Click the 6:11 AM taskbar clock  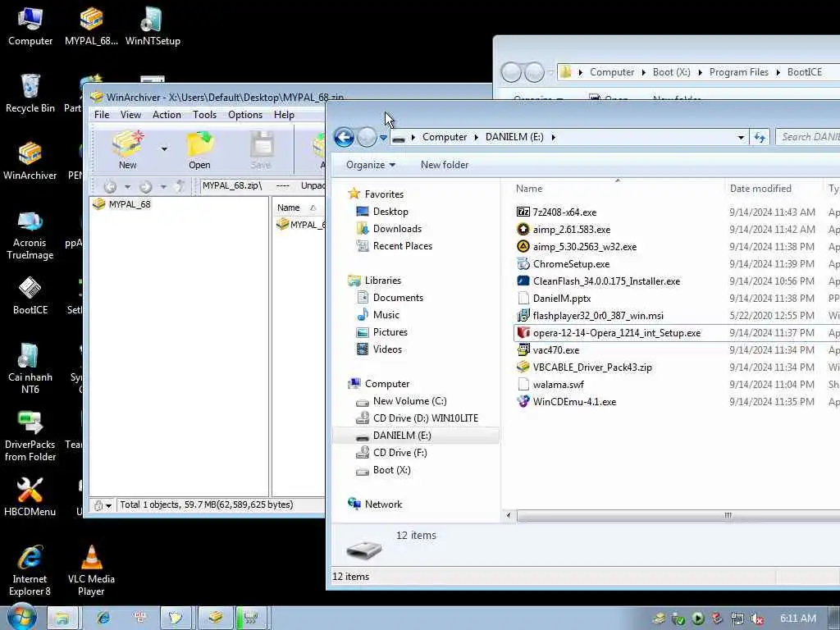tap(797, 619)
